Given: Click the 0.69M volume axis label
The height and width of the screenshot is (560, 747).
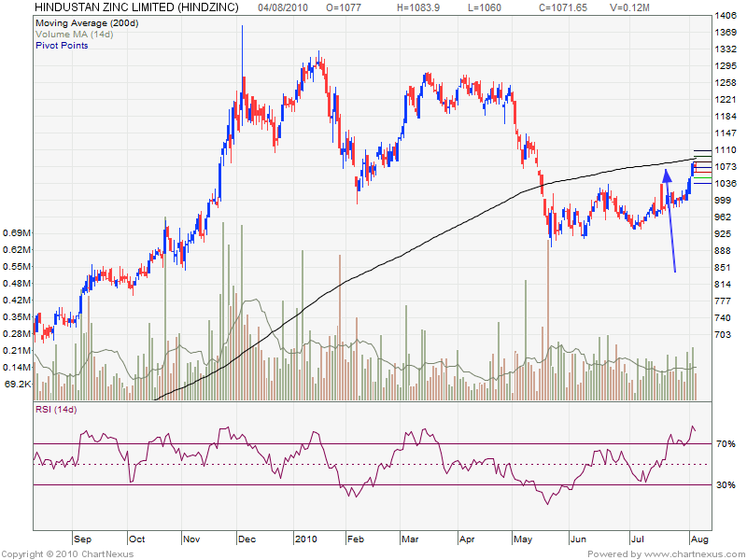Looking at the screenshot, I should (17, 232).
